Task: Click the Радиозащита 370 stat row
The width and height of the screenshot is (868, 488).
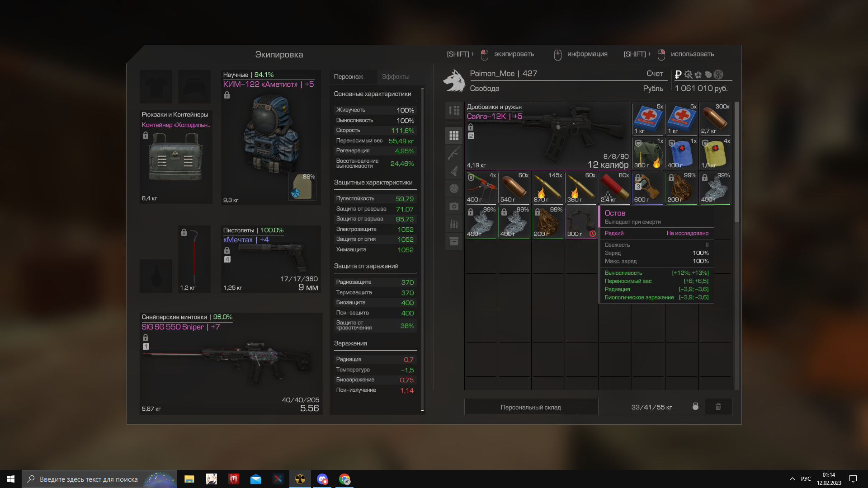Action: tap(375, 282)
